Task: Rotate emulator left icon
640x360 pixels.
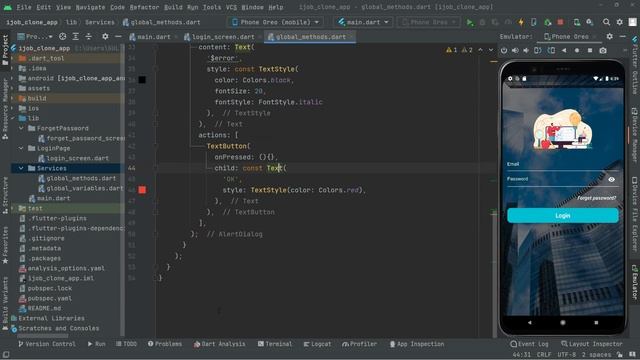Action: pyautogui.click(x=538, y=51)
